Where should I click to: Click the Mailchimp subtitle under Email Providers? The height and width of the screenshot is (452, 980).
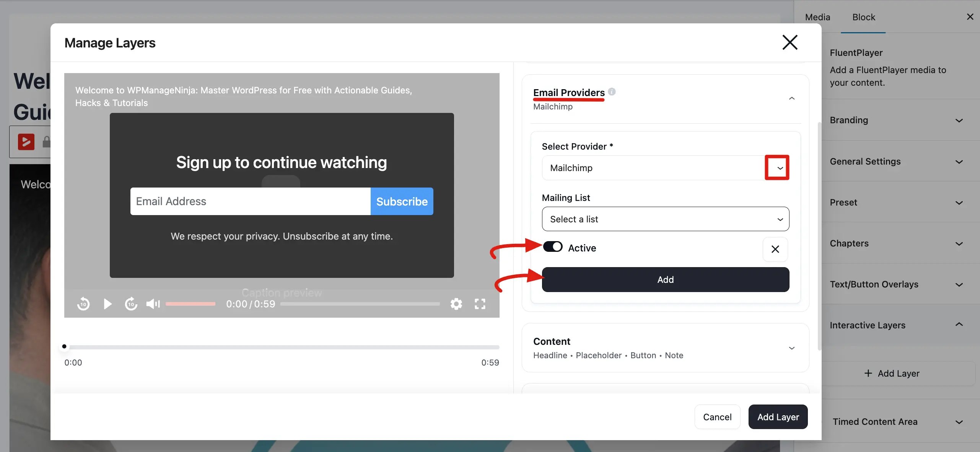553,106
